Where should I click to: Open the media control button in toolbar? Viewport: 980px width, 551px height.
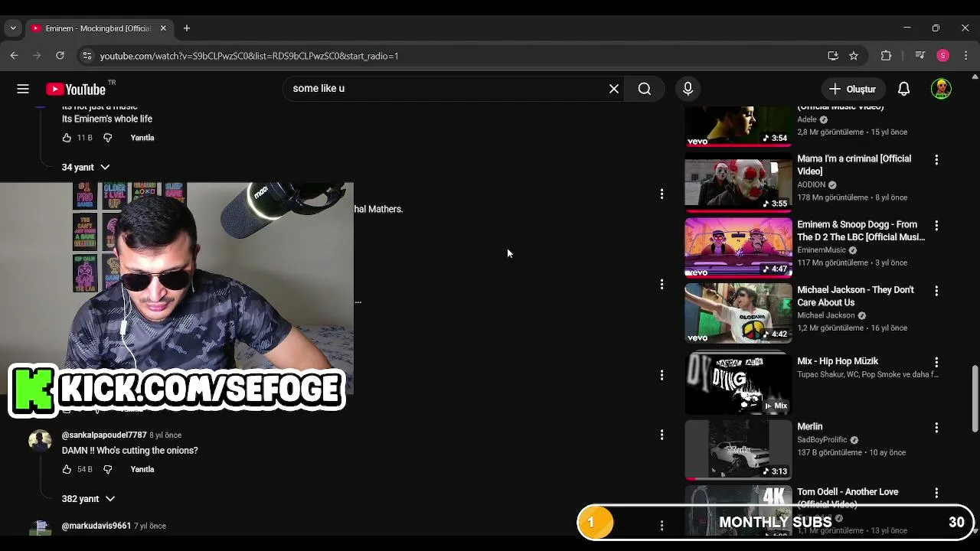click(x=920, y=56)
